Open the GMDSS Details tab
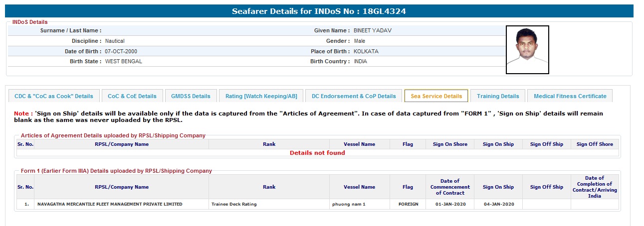Screen dimensions: 644x226 [x=191, y=96]
